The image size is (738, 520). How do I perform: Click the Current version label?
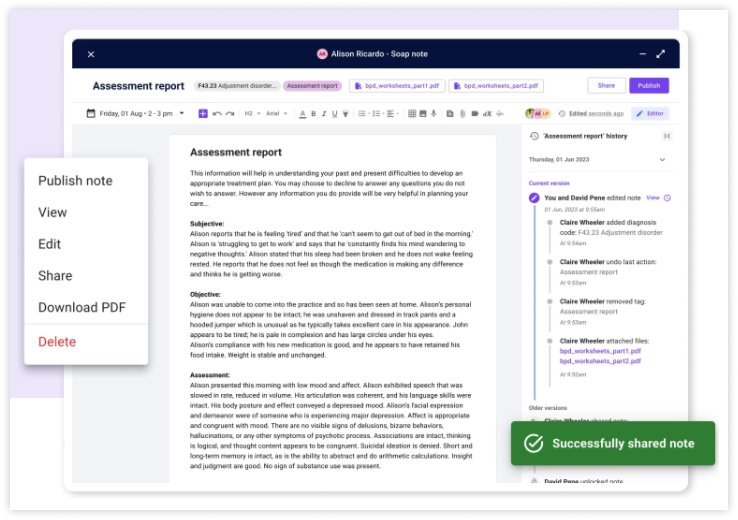pyautogui.click(x=549, y=183)
